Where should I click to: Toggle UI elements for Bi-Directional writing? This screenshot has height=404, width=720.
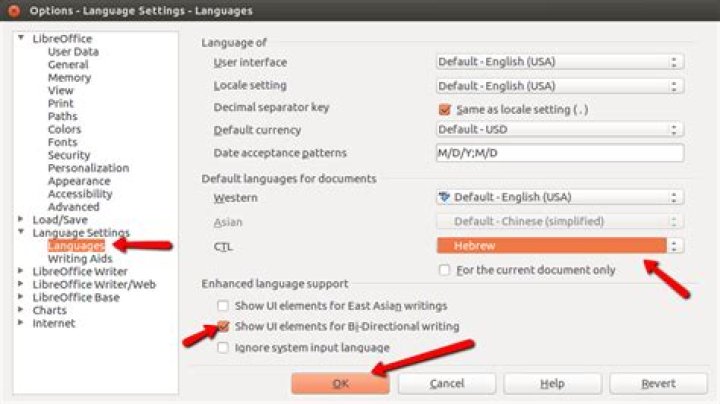click(x=223, y=326)
